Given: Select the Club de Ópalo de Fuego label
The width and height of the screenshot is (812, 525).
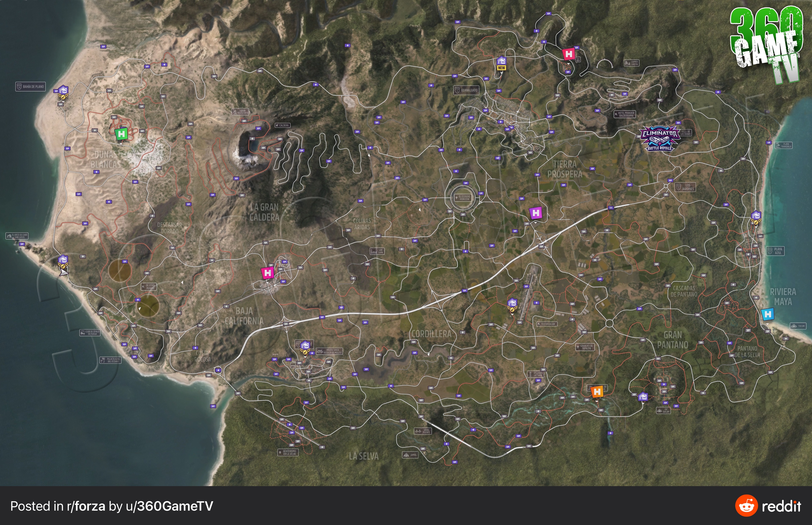Looking at the screenshot, I should 90,333.
